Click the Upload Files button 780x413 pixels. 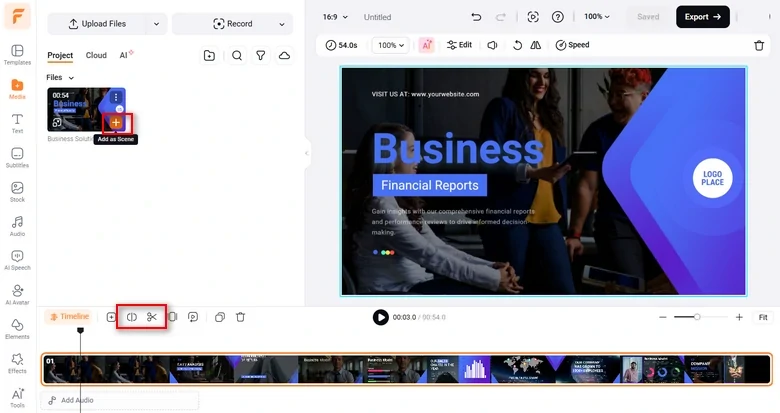[x=97, y=24]
